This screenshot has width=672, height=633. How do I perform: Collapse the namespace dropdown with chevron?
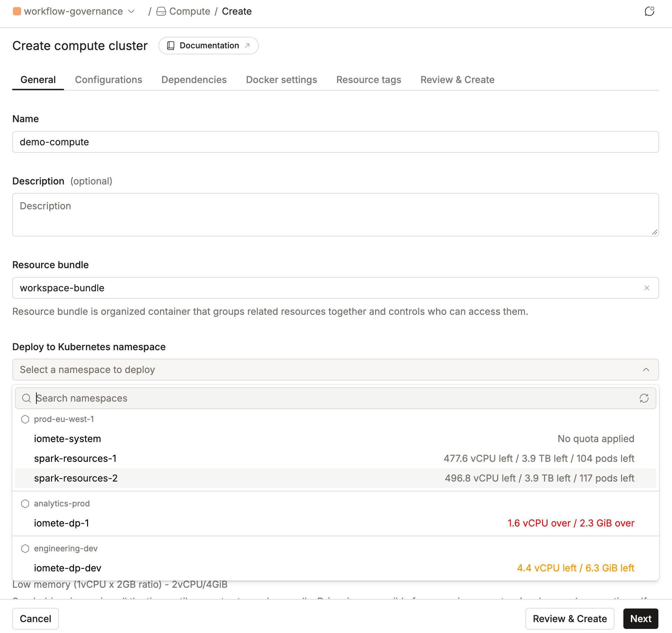point(646,370)
